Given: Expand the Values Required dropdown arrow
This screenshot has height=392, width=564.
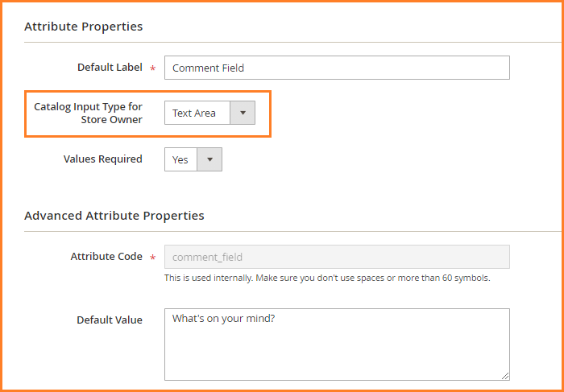Looking at the screenshot, I should tap(209, 159).
